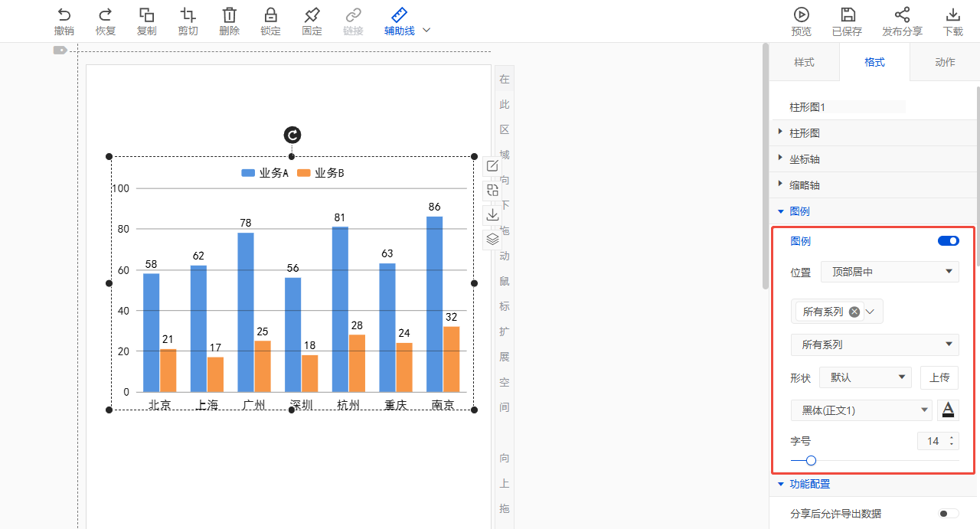This screenshot has width=980, height=529.
Task: Click the chart layers stack icon
Action: tap(493, 239)
